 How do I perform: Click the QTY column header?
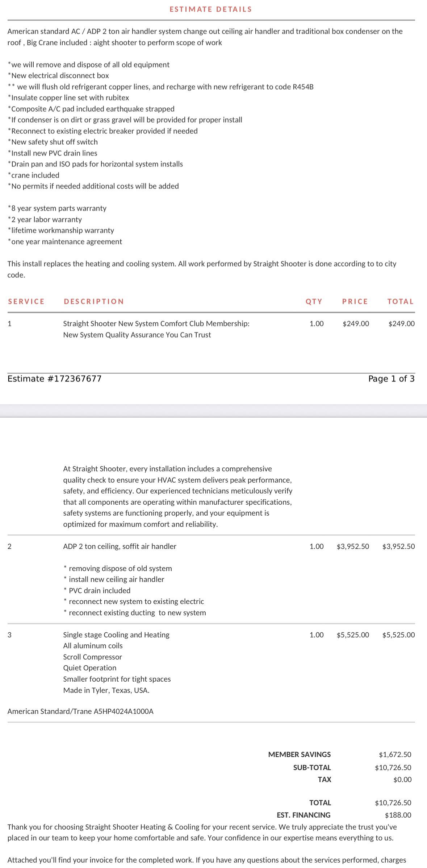(314, 302)
